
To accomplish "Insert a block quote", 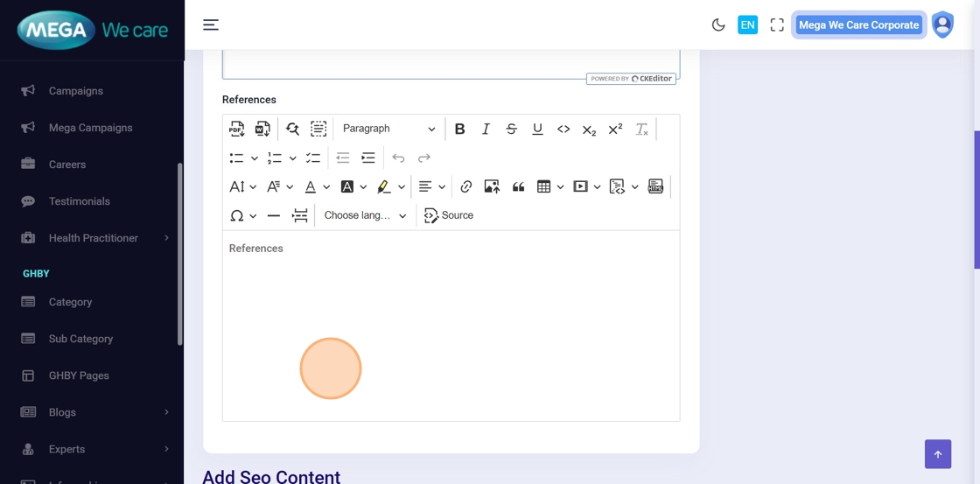I will point(518,186).
